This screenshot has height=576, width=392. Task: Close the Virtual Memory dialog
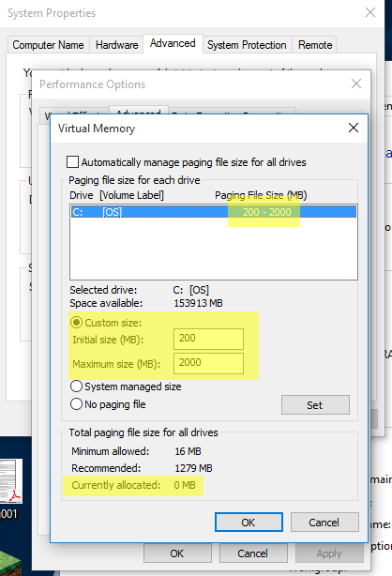pyautogui.click(x=354, y=128)
